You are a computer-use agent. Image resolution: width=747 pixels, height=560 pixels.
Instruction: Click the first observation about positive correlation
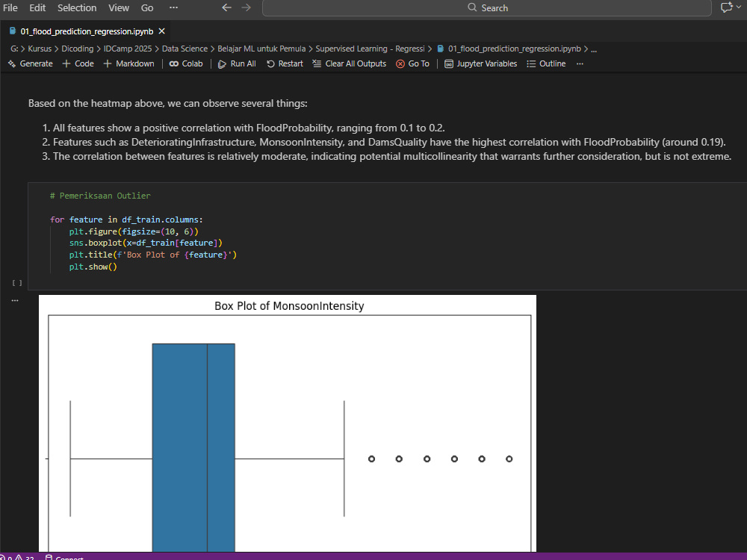(249, 128)
